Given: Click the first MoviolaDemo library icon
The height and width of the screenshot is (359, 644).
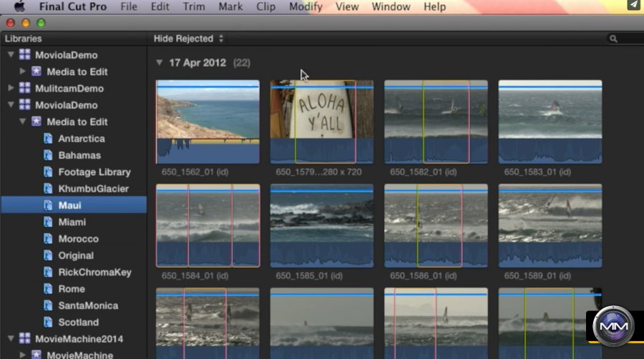Looking at the screenshot, I should [24, 54].
